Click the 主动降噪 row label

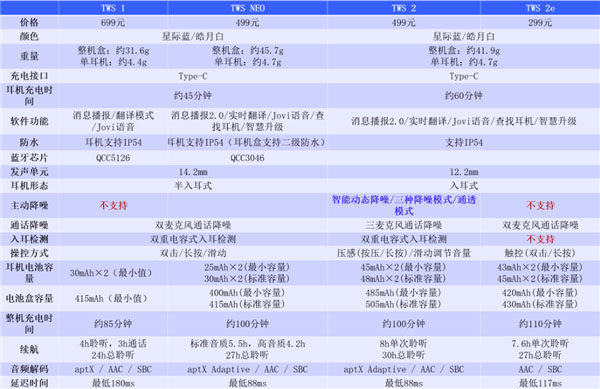pyautogui.click(x=29, y=205)
